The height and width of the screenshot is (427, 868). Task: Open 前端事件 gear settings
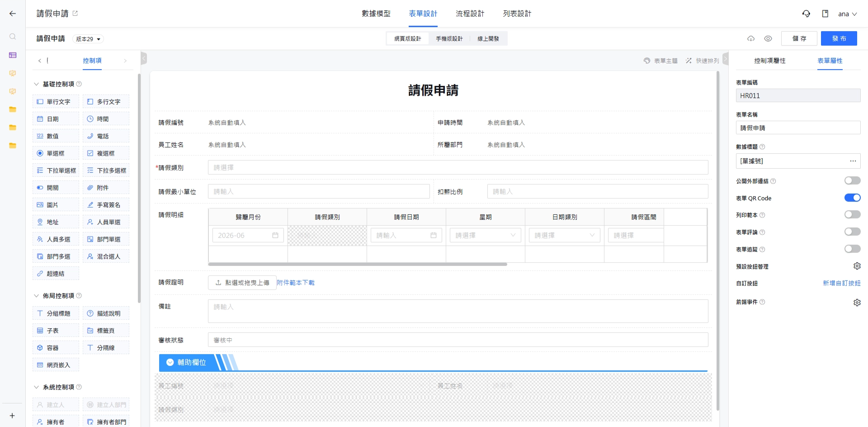point(857,302)
